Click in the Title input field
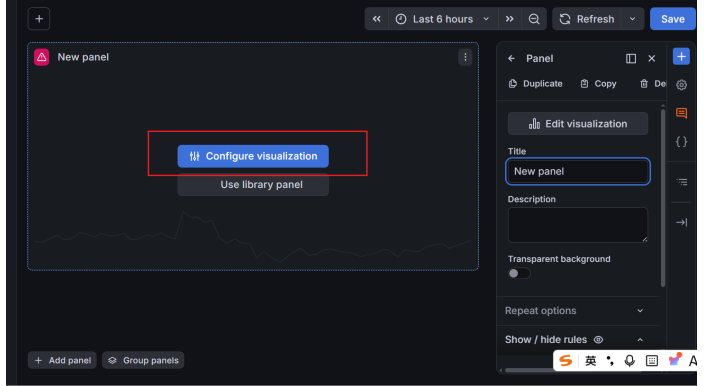The image size is (704, 386). (x=578, y=171)
